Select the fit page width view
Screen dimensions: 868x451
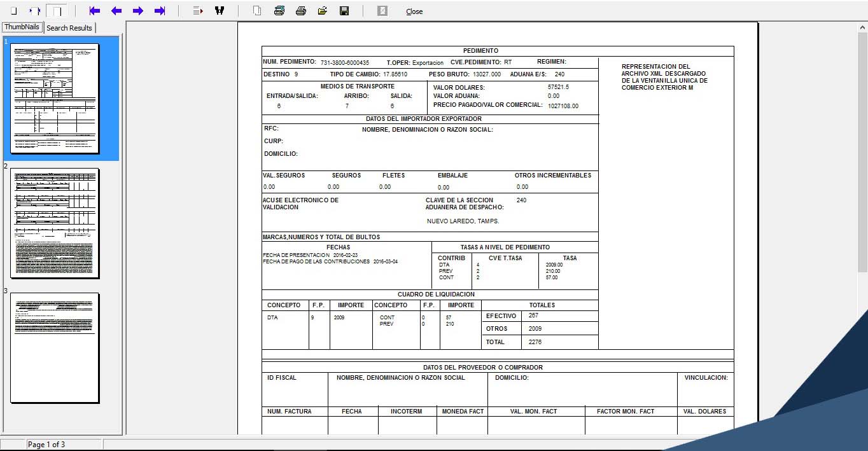(35, 11)
